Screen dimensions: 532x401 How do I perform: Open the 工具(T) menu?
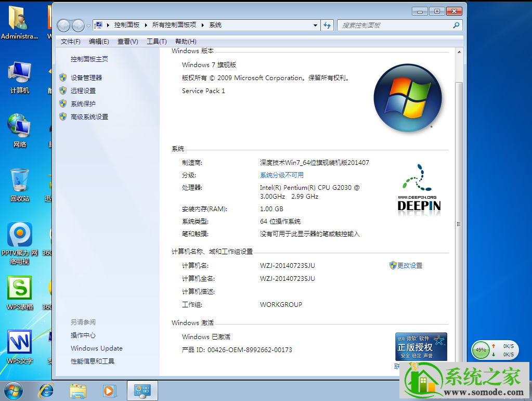pyautogui.click(x=157, y=42)
